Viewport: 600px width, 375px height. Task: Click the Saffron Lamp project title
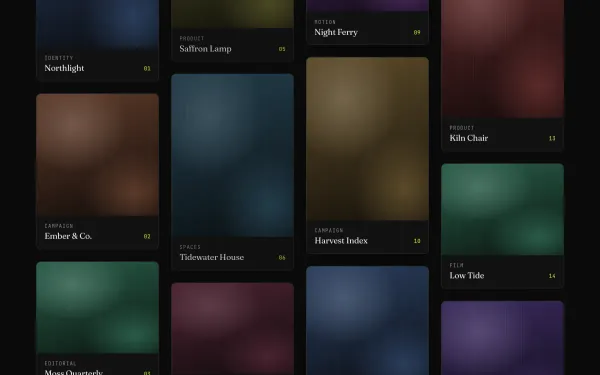(205, 49)
